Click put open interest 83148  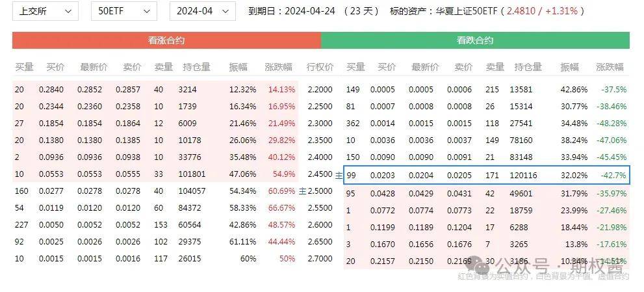point(521,157)
